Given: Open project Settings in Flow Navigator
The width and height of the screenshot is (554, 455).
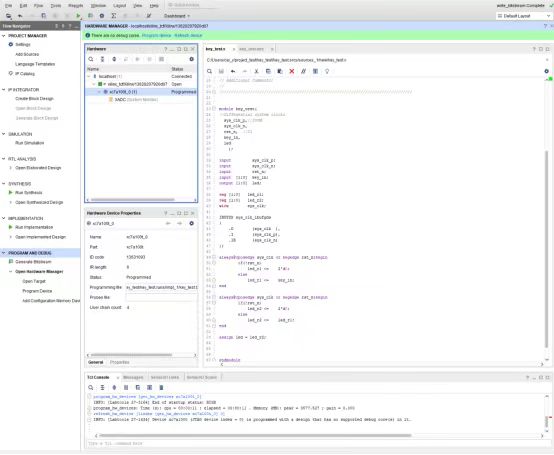Looking at the screenshot, I should [23, 45].
